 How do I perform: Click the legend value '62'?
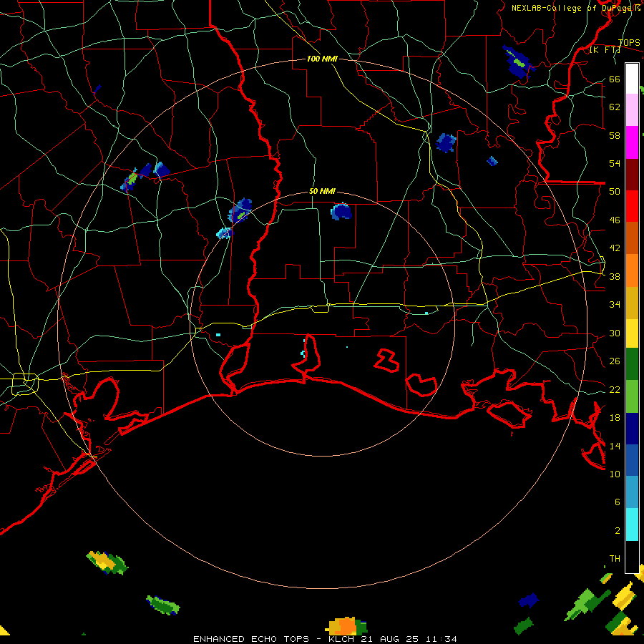pos(615,107)
